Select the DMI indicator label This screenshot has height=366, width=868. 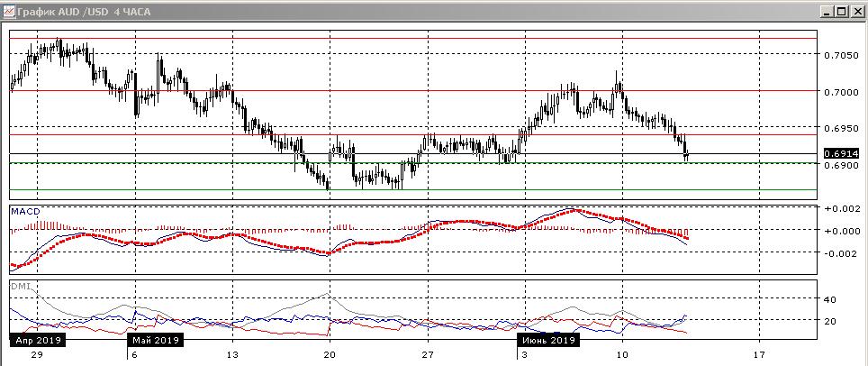(x=20, y=286)
